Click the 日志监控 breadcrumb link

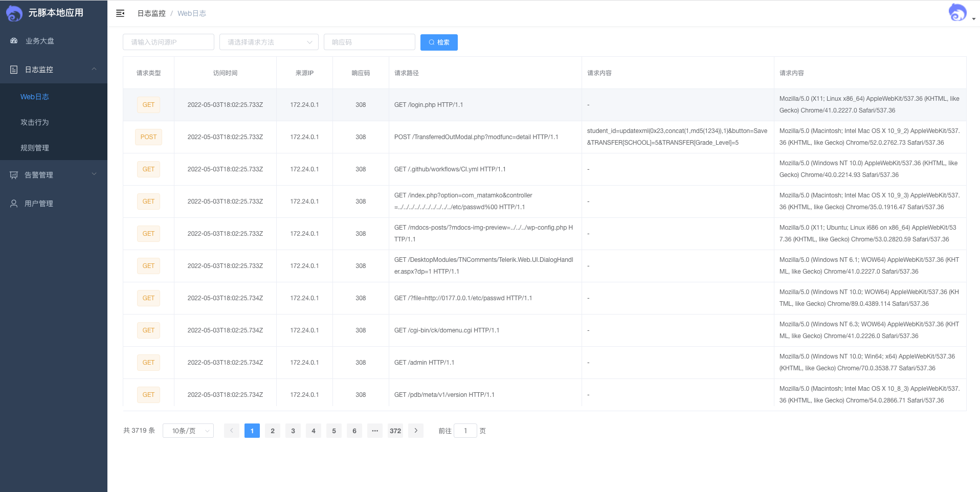[x=151, y=13]
